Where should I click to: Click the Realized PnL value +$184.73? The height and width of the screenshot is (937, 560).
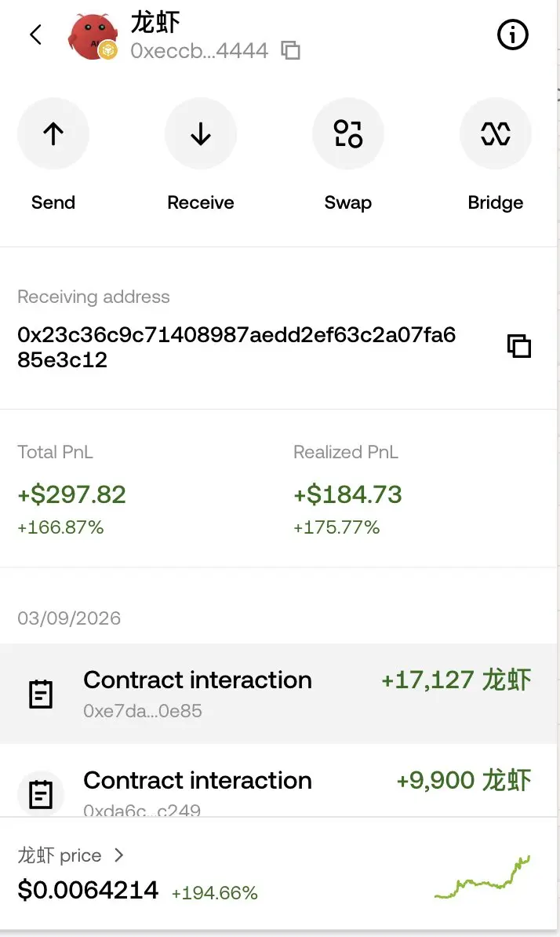pos(347,495)
